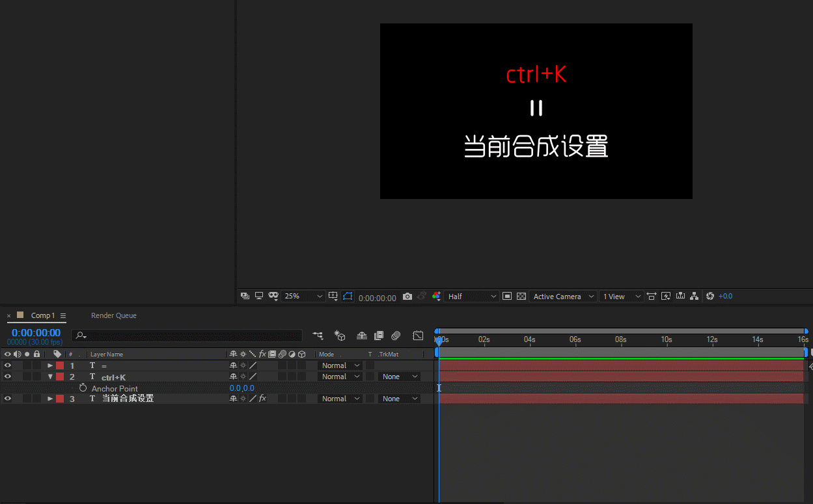Toggle the shy switch on ctrl+K layer
This screenshot has height=504, width=813.
point(233,377)
